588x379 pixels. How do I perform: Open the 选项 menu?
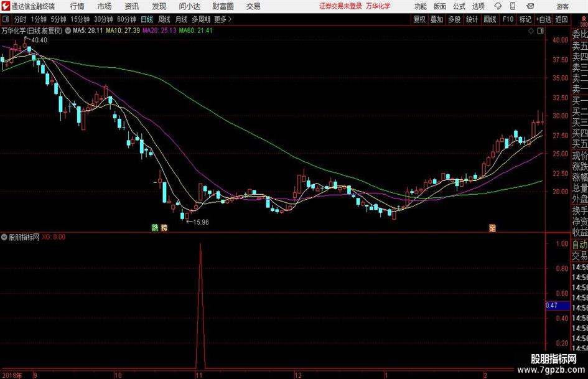point(478,6)
